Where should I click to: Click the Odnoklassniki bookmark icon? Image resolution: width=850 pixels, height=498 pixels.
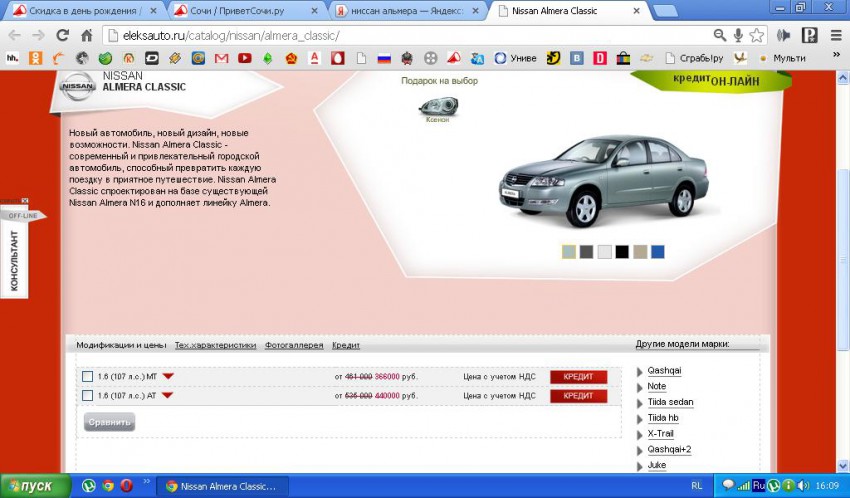pyautogui.click(x=36, y=58)
